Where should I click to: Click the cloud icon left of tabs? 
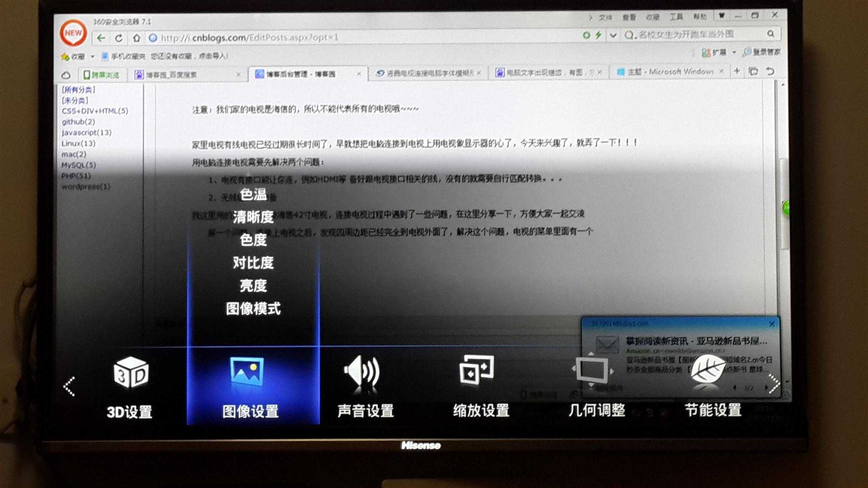click(x=66, y=75)
